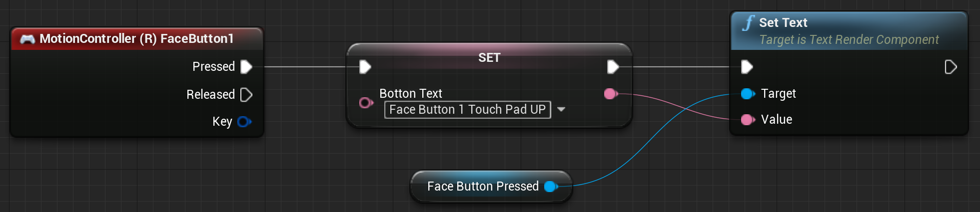Click the blue Target input pin

pos(748,94)
